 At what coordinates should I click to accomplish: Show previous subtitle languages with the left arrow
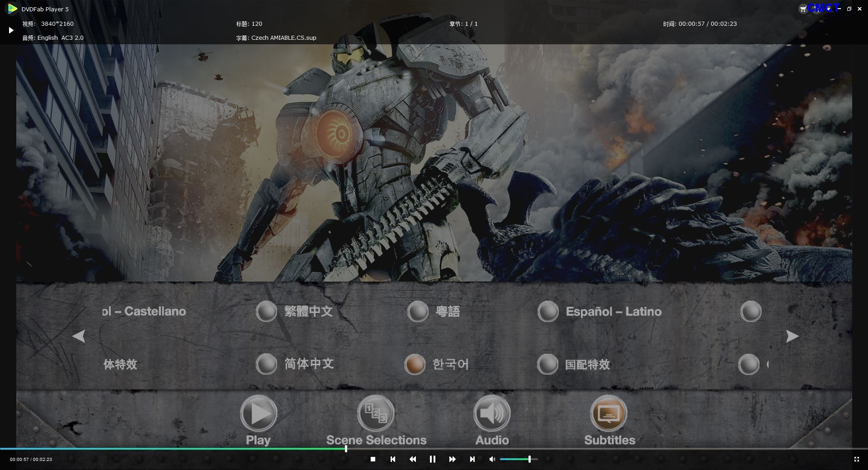[x=79, y=336]
